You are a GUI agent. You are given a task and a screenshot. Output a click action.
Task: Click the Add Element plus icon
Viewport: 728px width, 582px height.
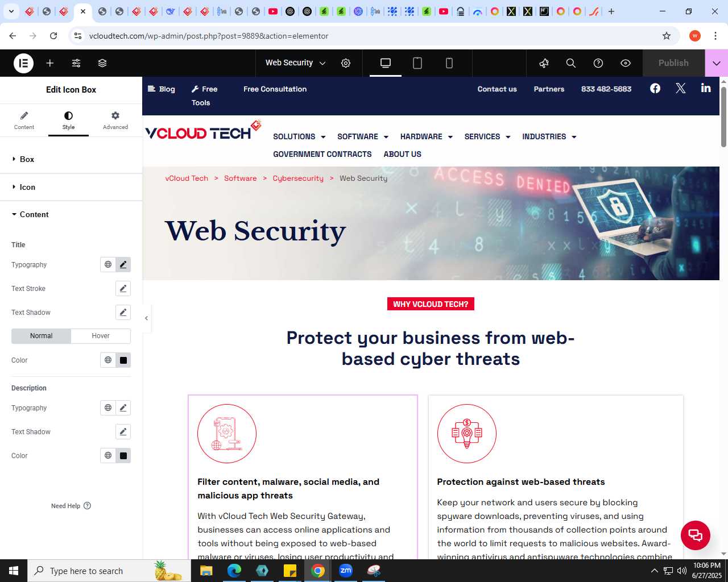pyautogui.click(x=50, y=63)
